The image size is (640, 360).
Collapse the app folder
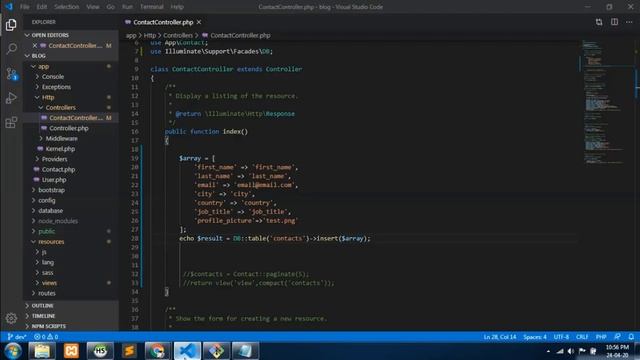[x=70, y=66]
